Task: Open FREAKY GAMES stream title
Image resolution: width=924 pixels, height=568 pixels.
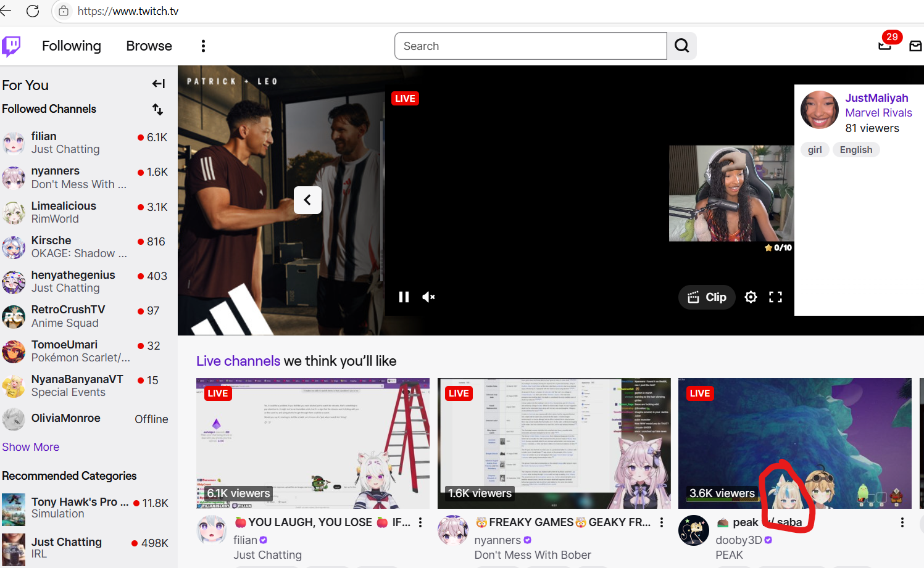Action: [x=563, y=522]
